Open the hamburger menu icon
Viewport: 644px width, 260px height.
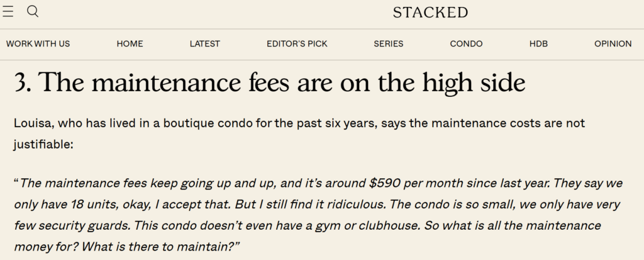click(x=8, y=11)
